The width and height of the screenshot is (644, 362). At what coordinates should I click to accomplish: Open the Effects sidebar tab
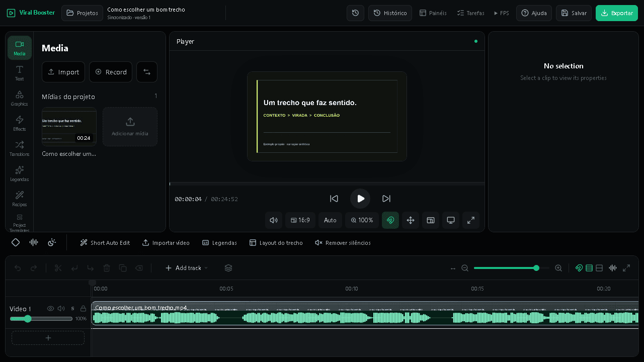pyautogui.click(x=20, y=123)
